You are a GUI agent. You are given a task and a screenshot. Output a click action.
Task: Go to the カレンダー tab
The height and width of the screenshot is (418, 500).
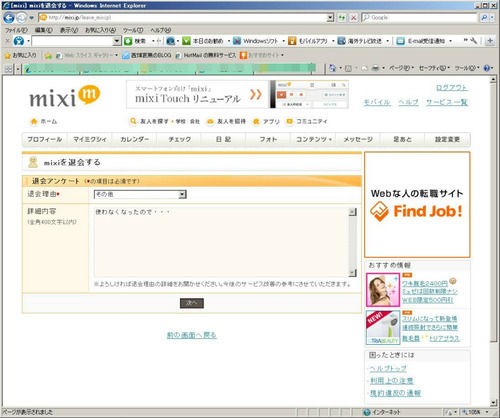(x=134, y=139)
